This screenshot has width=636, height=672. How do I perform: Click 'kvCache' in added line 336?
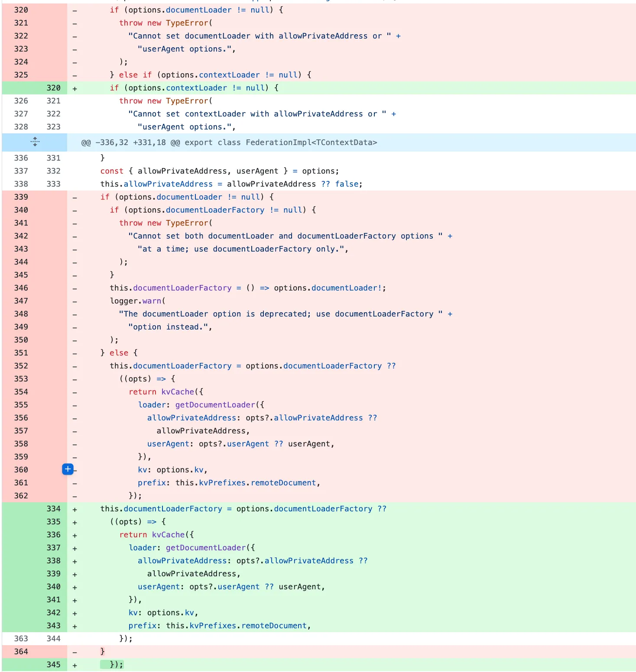(168, 535)
